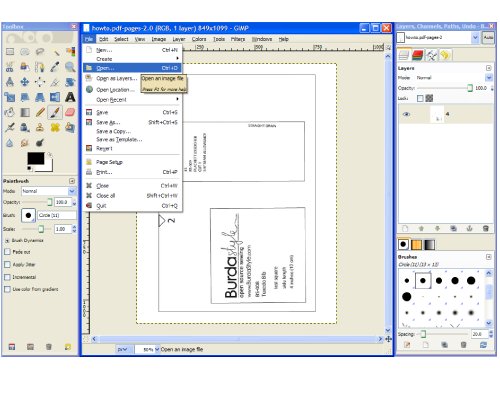Open the image selector dropdown in Layers dock
500x404 pixels.
click(x=438, y=37)
